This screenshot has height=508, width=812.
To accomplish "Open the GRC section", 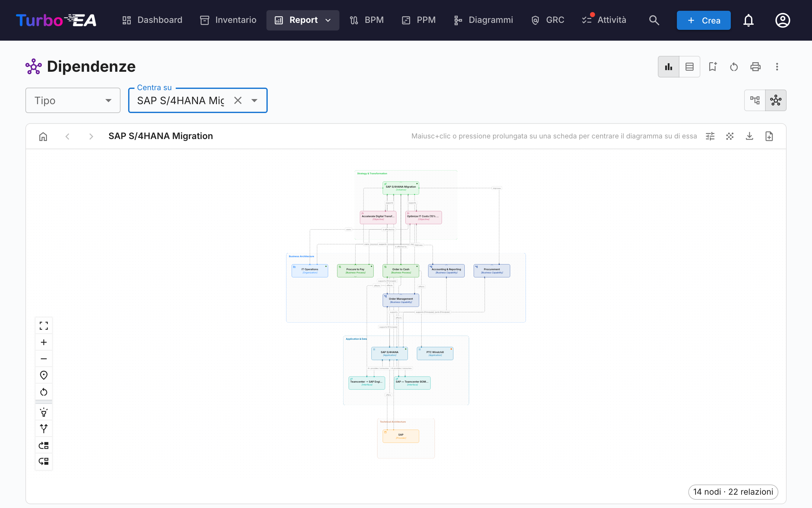I will pos(548,20).
